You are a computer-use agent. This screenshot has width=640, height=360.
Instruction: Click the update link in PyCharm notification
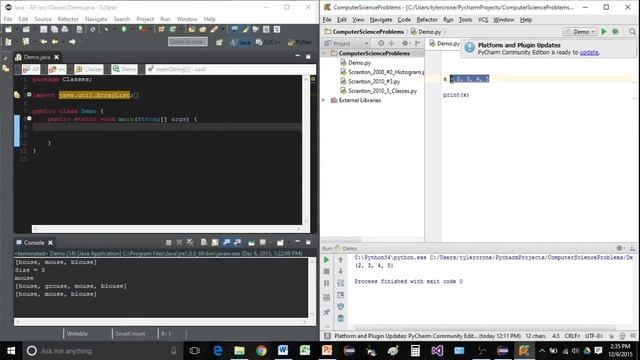coord(589,53)
